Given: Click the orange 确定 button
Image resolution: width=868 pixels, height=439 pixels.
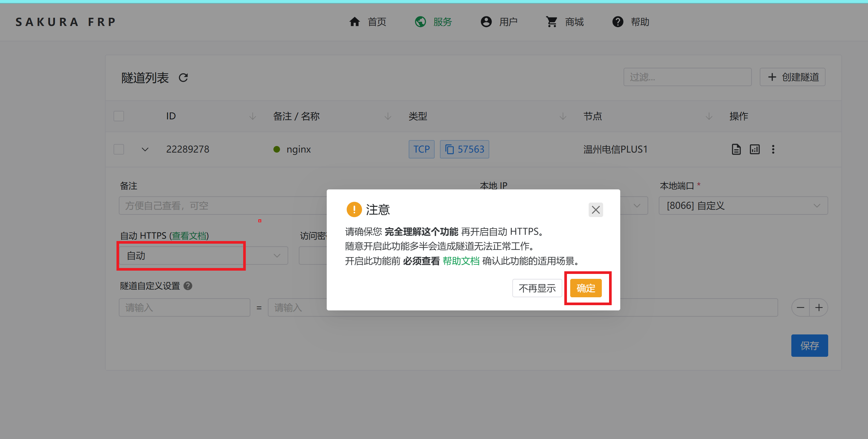Looking at the screenshot, I should [x=586, y=288].
